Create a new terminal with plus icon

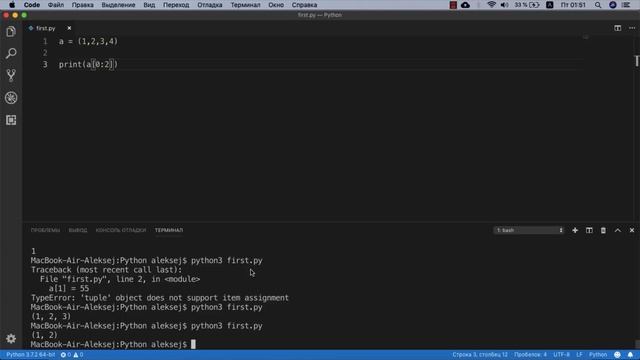(575, 230)
